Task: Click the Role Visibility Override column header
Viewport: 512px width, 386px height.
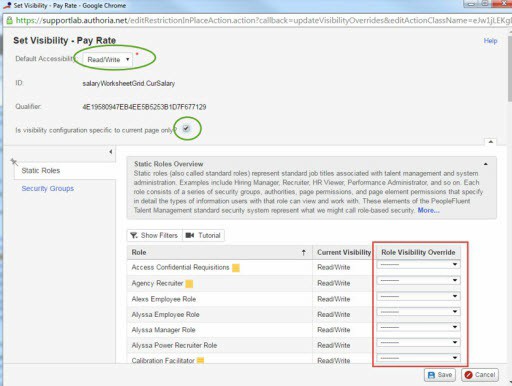Action: pyautogui.click(x=418, y=252)
